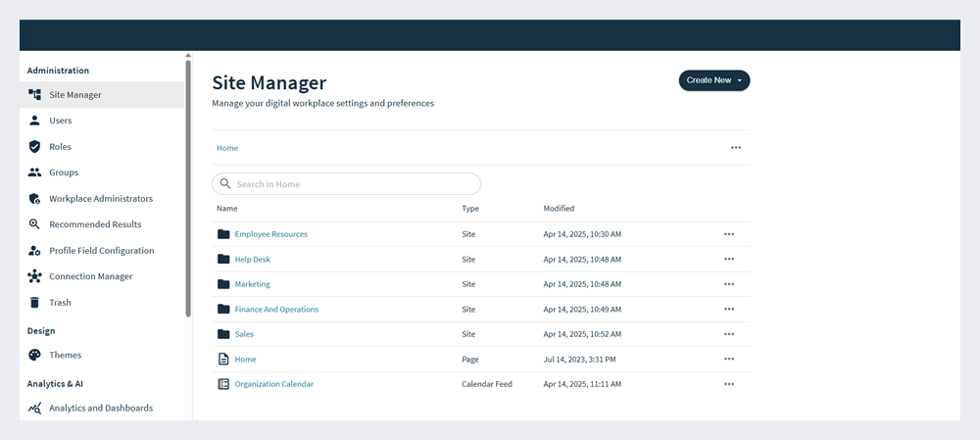
Task: Open the Finance And Operations link
Action: (x=276, y=310)
